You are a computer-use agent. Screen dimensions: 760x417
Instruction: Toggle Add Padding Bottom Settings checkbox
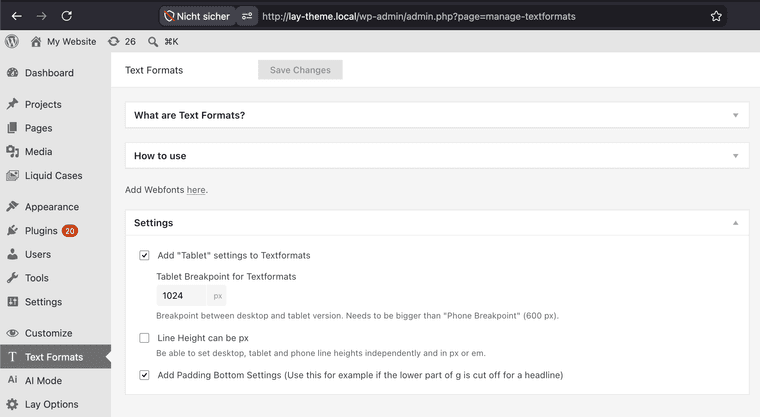click(x=144, y=375)
